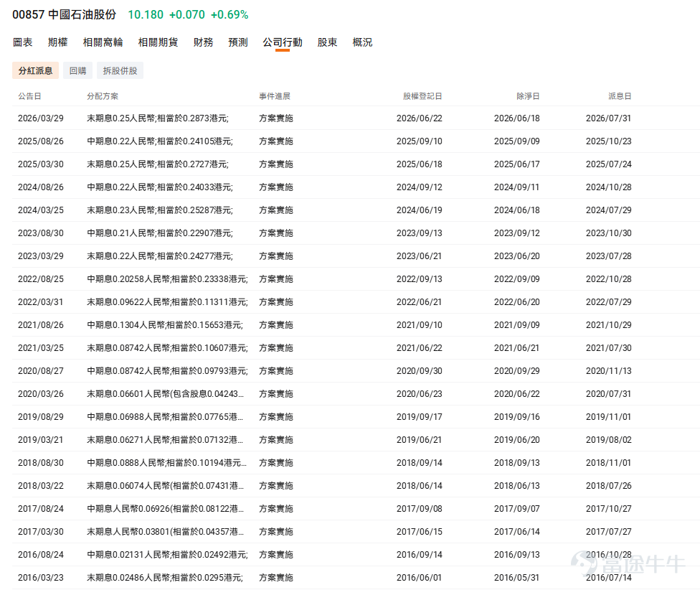Screen dimensions: 700x590
Task: Click ex-date 2025/06/17
Action: 517,164
